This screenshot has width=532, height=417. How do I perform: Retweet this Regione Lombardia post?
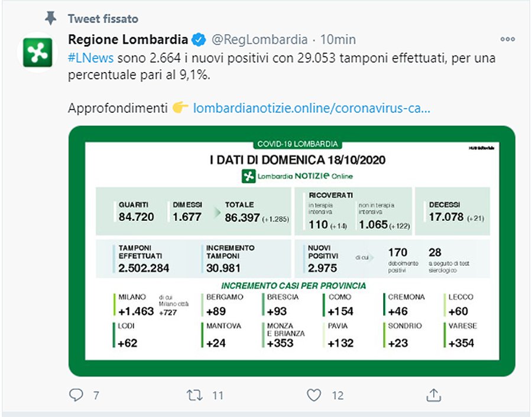194,395
